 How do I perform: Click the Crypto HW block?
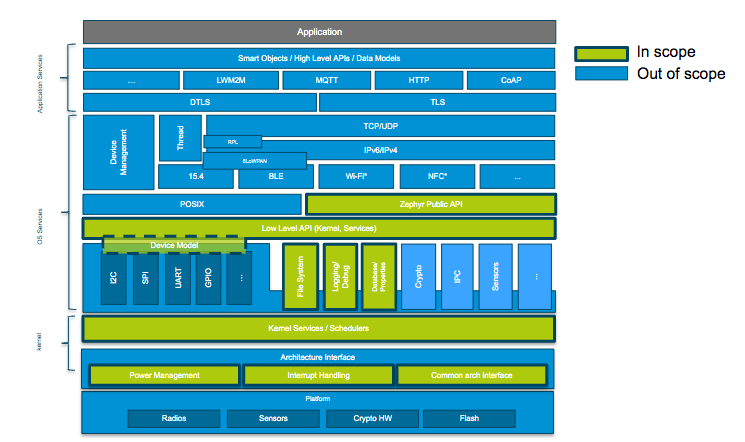point(372,418)
